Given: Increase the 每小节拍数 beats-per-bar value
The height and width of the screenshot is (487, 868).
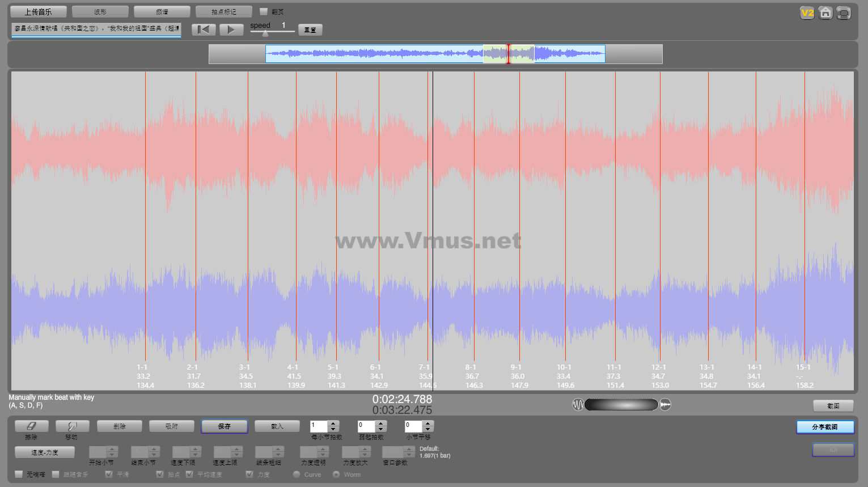Looking at the screenshot, I should [333, 423].
